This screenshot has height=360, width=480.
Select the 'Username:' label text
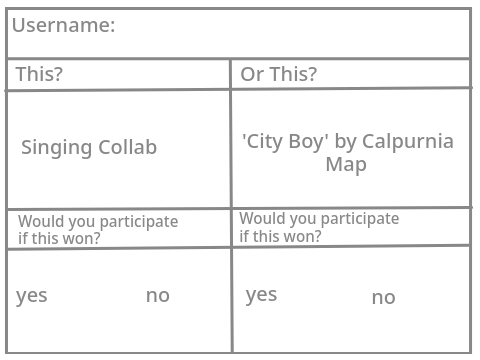point(64,25)
